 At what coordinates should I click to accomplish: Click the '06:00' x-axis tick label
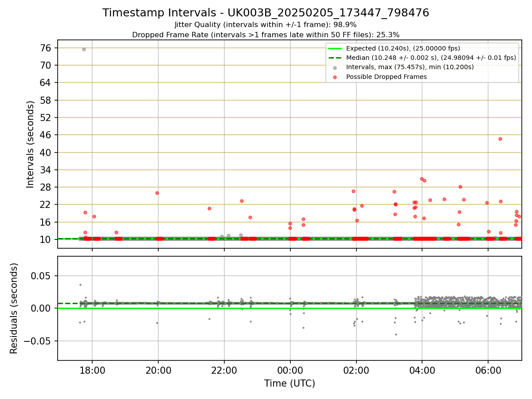pos(488,371)
